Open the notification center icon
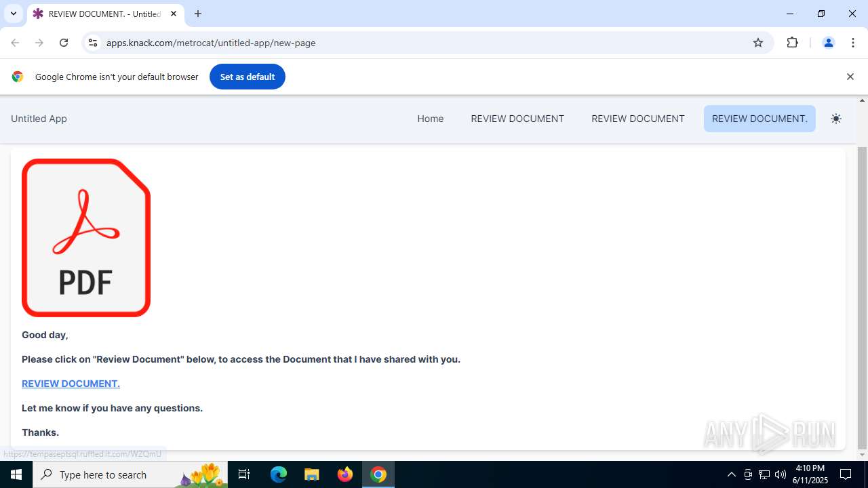Image resolution: width=868 pixels, height=488 pixels. 846,474
